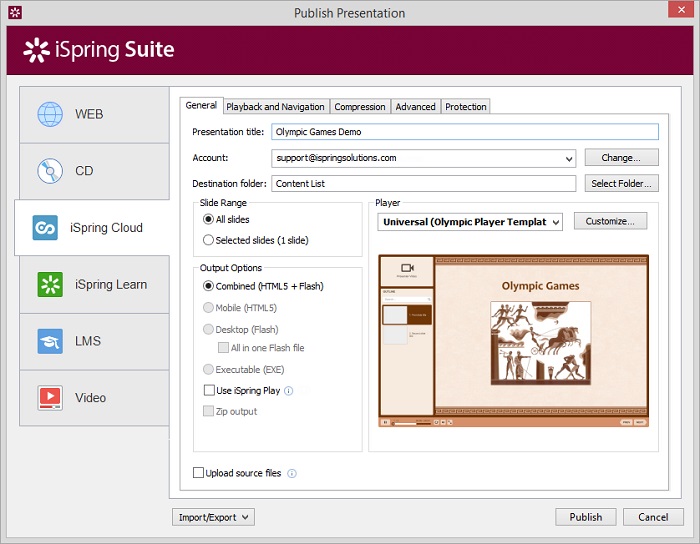Click the LMS graduation cap icon

coord(50,341)
